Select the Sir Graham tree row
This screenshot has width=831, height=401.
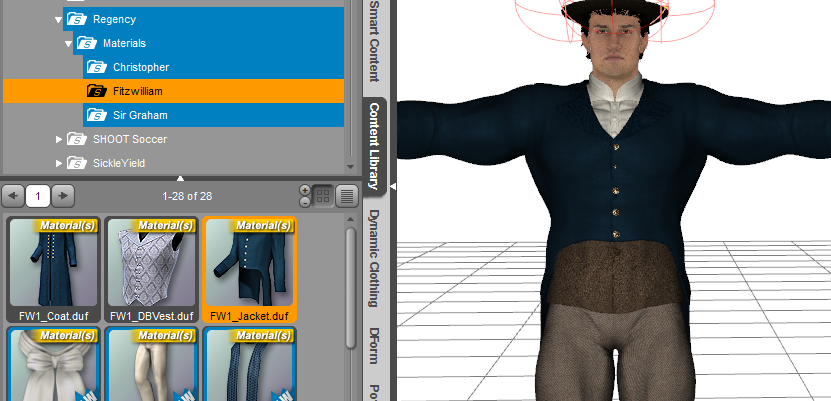click(213, 115)
